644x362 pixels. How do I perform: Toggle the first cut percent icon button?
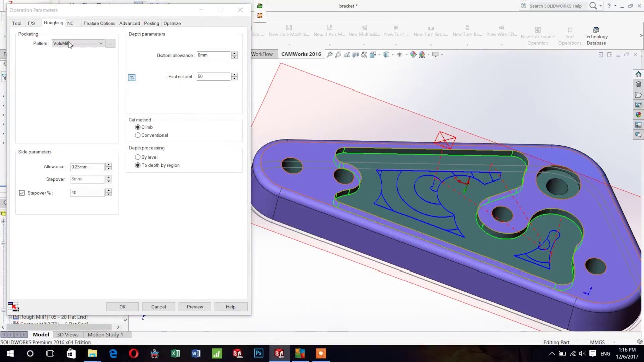(132, 77)
